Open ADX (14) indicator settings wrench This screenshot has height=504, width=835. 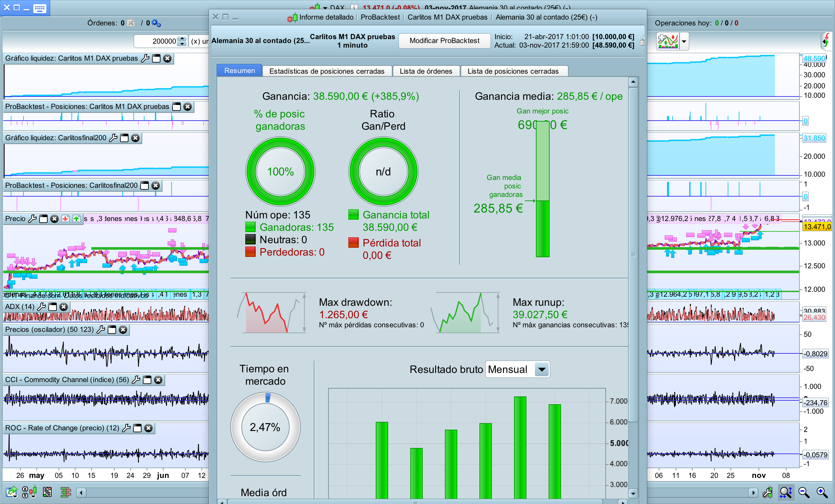tap(41, 306)
